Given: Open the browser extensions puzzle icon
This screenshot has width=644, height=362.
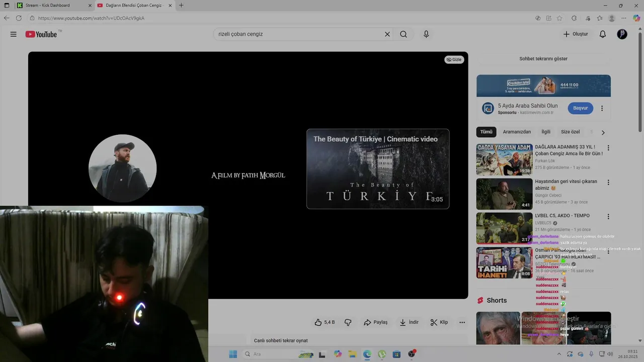Looking at the screenshot, I should [574, 18].
